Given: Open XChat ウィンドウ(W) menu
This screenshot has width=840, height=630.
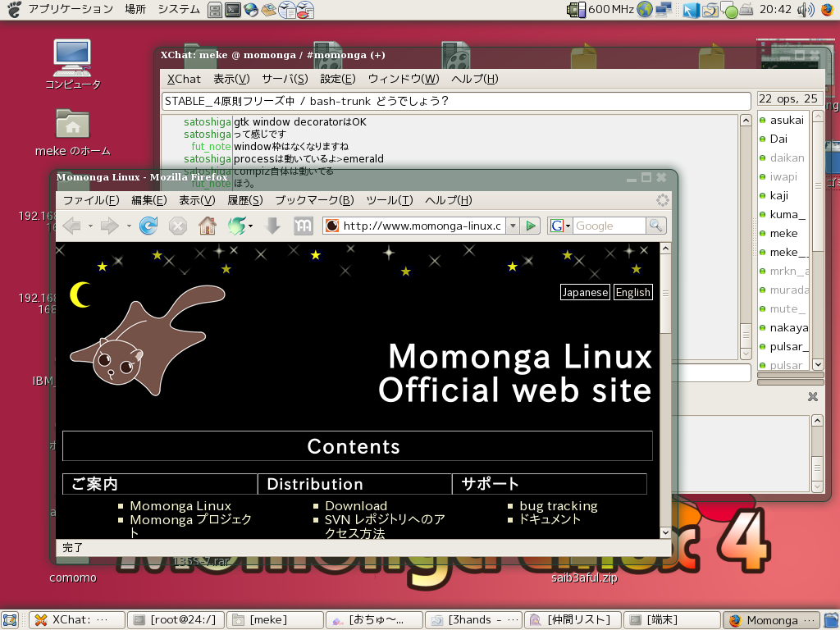Looking at the screenshot, I should coord(404,80).
